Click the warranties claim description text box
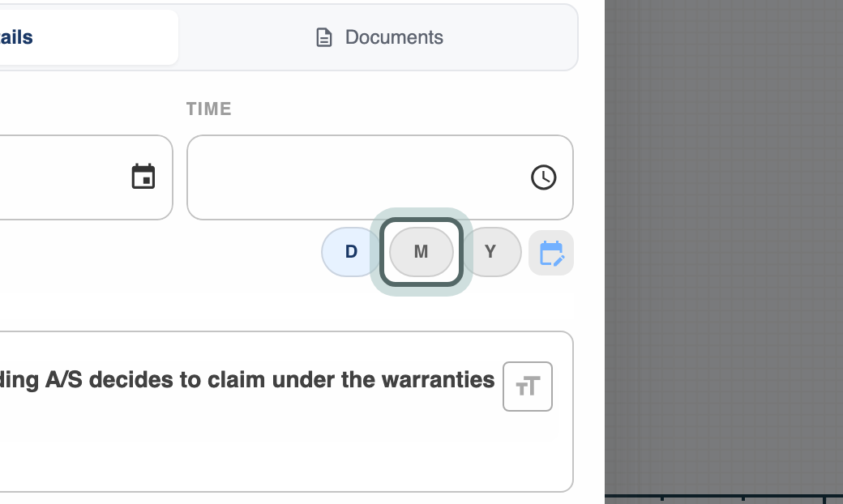 pyautogui.click(x=287, y=412)
